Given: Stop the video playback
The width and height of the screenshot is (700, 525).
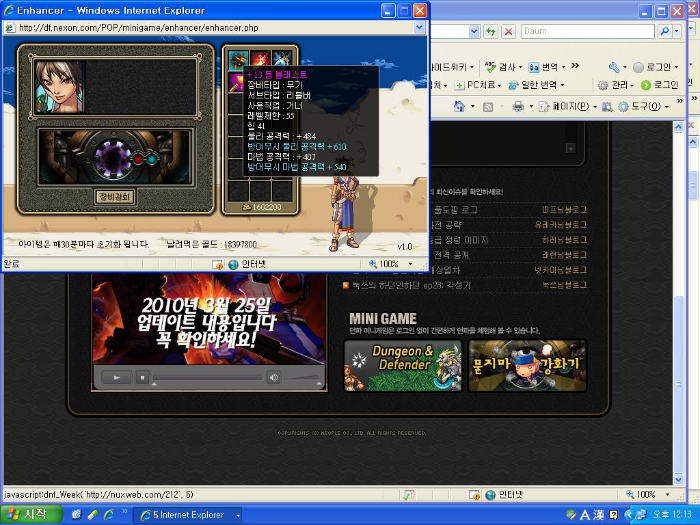Looking at the screenshot, I should tap(143, 378).
